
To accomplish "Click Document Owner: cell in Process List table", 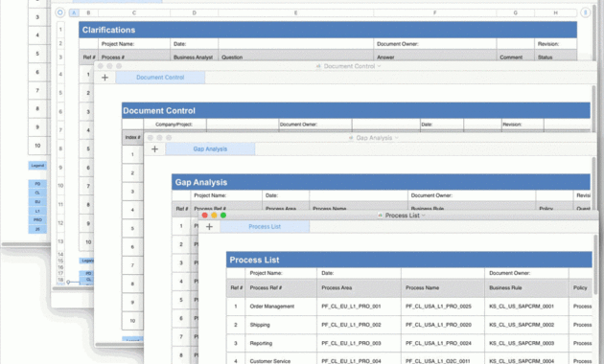I will pyautogui.click(x=526, y=273).
